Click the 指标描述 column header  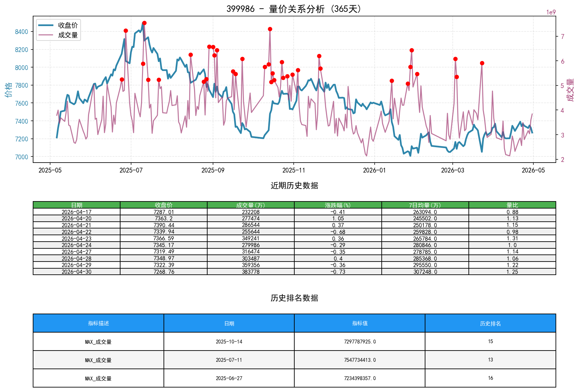pyautogui.click(x=98, y=323)
